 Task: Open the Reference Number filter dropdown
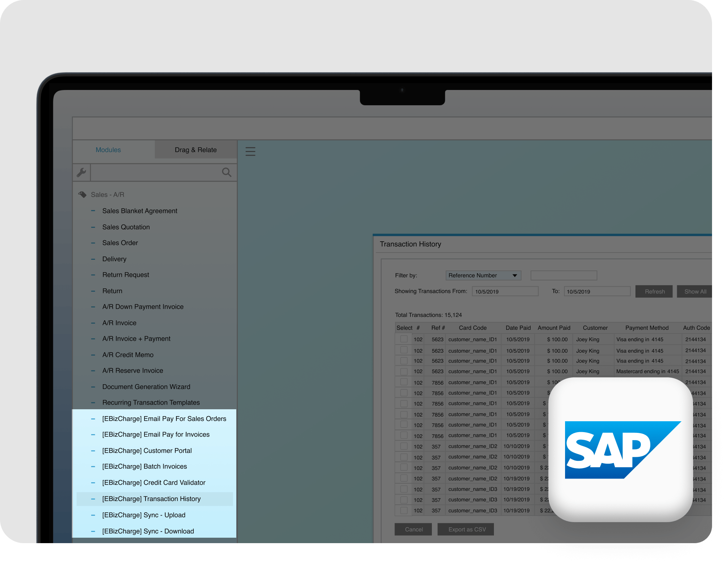pyautogui.click(x=483, y=275)
